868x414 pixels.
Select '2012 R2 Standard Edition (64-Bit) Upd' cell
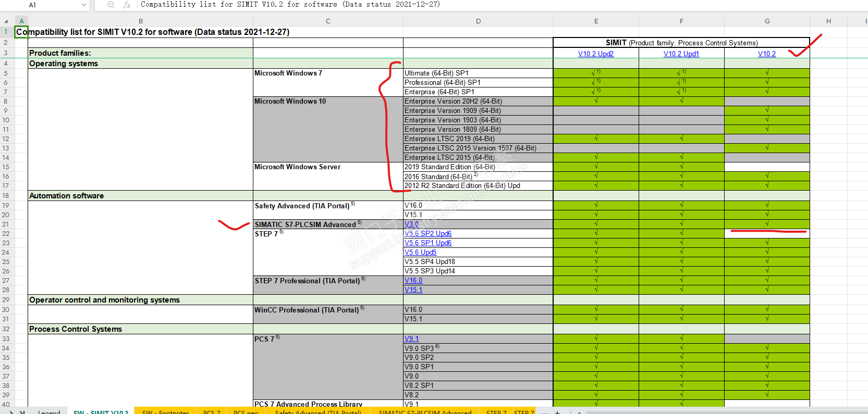pyautogui.click(x=478, y=186)
